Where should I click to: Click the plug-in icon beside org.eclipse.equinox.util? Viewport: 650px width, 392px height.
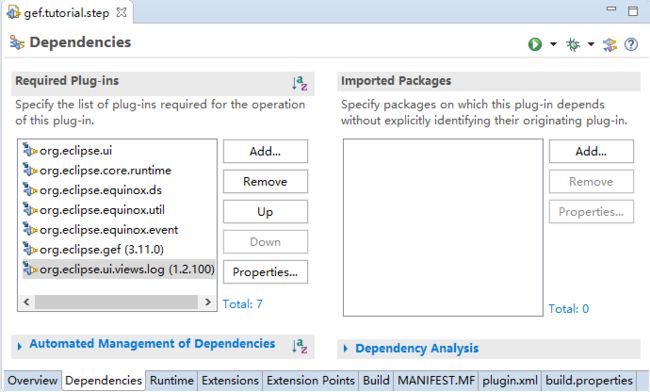pyautogui.click(x=30, y=209)
